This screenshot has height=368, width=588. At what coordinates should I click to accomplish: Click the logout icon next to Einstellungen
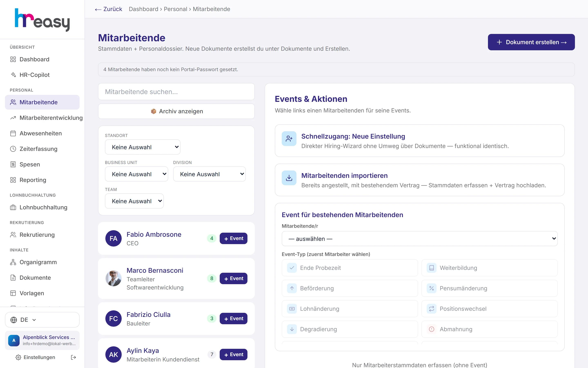click(73, 357)
